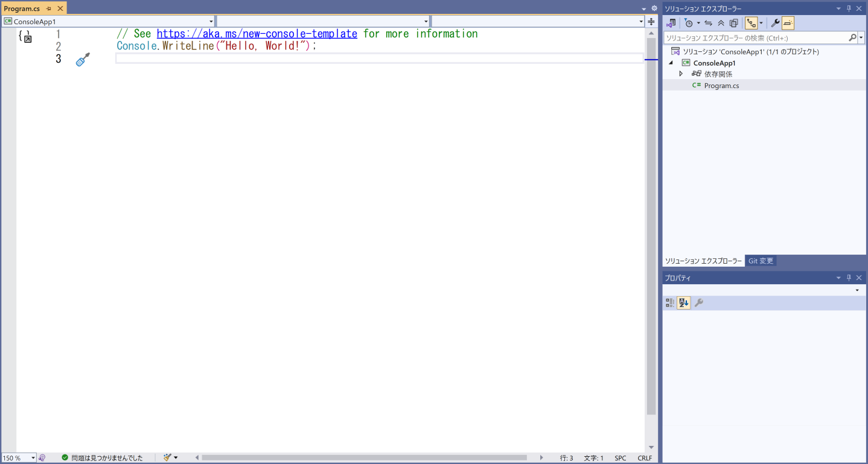The height and width of the screenshot is (464, 868).
Task: Switch to the Git 変更 tab
Action: pyautogui.click(x=761, y=261)
